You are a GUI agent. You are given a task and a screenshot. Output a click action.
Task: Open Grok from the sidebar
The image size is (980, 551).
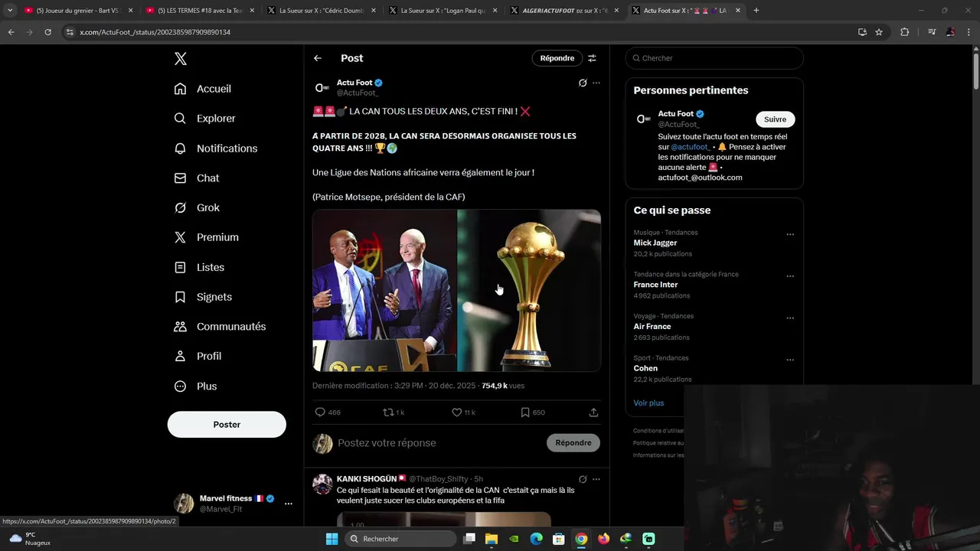click(197, 208)
